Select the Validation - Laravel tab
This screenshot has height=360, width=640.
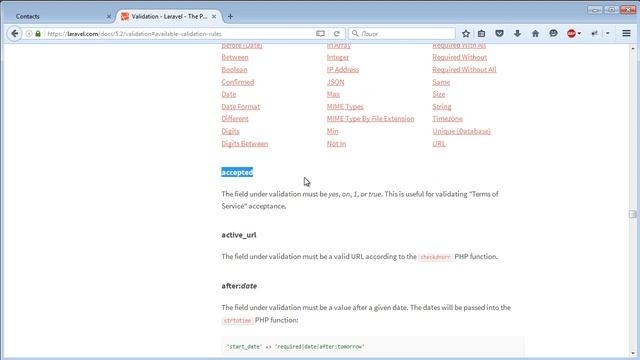point(169,16)
